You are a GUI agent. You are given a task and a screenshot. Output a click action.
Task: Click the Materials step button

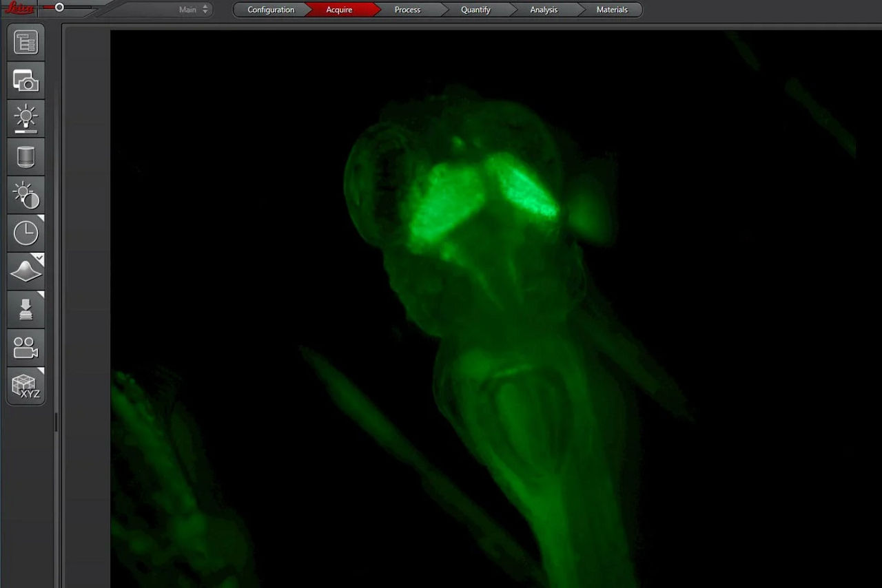click(x=612, y=9)
